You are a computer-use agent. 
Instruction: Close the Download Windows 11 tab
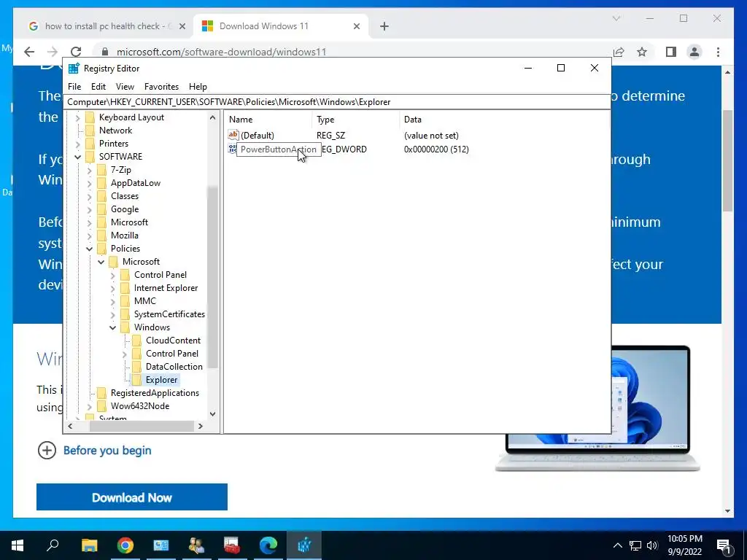click(356, 26)
